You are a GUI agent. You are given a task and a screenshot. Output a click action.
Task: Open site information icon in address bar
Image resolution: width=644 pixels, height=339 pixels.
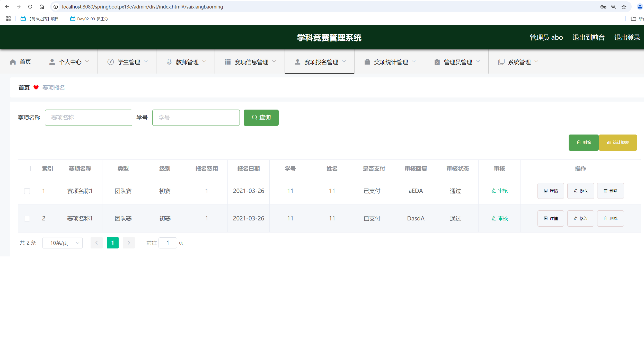56,7
